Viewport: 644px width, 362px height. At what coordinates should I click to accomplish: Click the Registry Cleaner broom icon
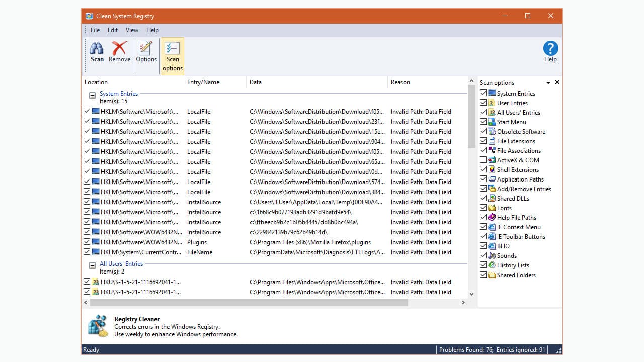point(98,326)
